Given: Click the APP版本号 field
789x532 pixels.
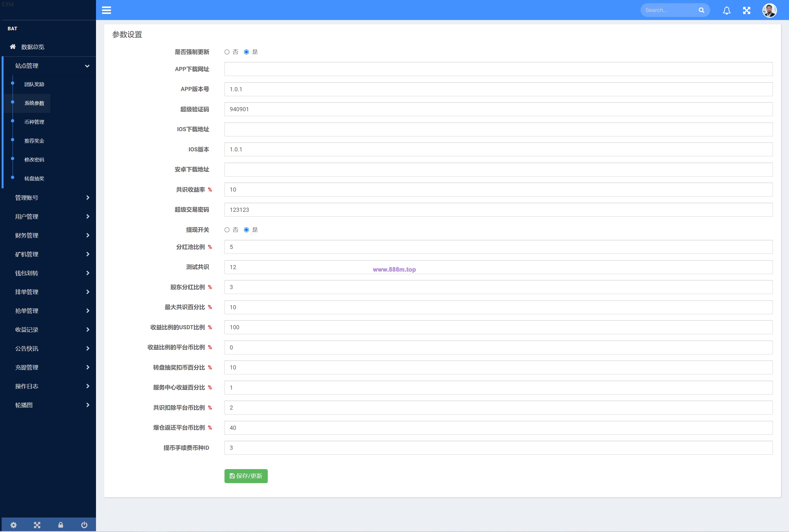Looking at the screenshot, I should (498, 89).
